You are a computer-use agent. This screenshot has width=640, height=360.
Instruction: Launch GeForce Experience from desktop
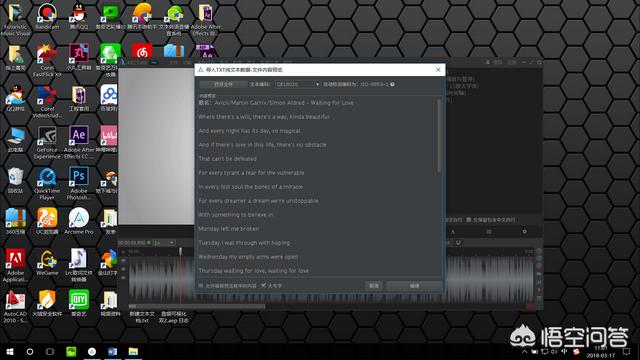pos(47,142)
